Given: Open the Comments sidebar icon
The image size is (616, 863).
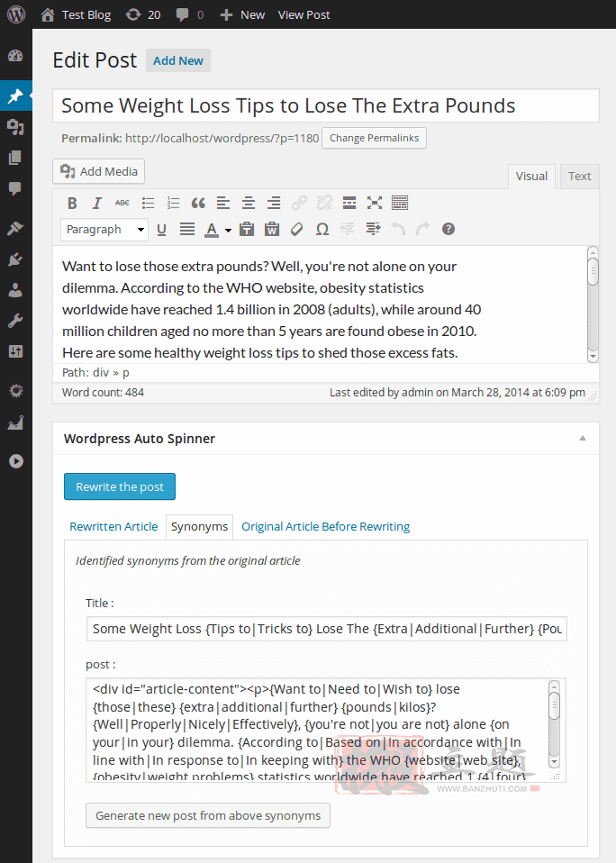Looking at the screenshot, I should point(15,189).
